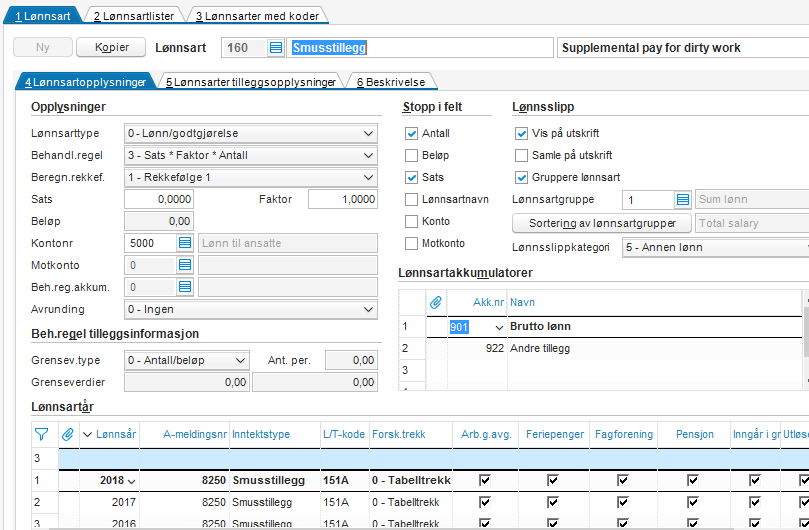Click the Kontonr 5000 field
The width and height of the screenshot is (809, 530).
[151, 243]
